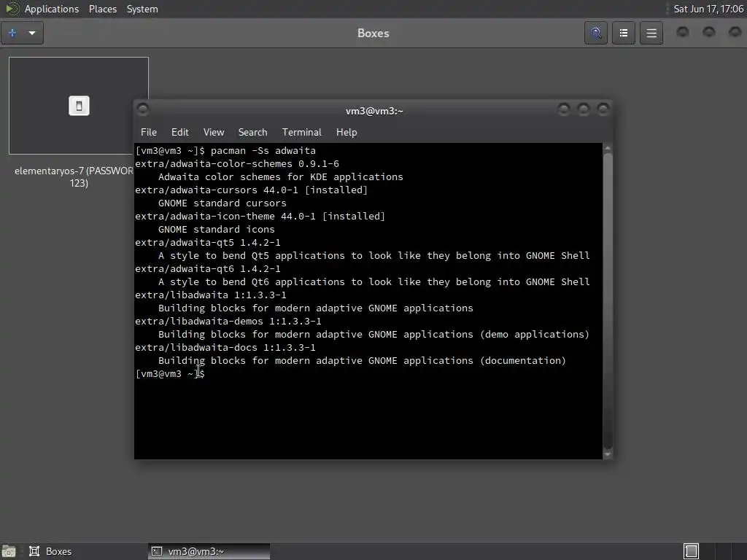Click the new box plus button in Boxes
Screen dimensions: 747x560
point(12,33)
